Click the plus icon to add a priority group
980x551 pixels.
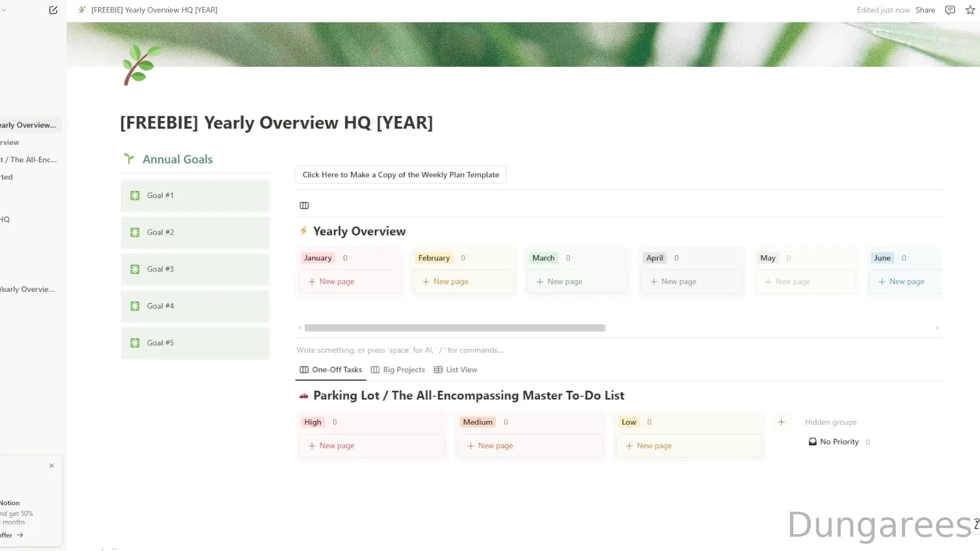[781, 422]
